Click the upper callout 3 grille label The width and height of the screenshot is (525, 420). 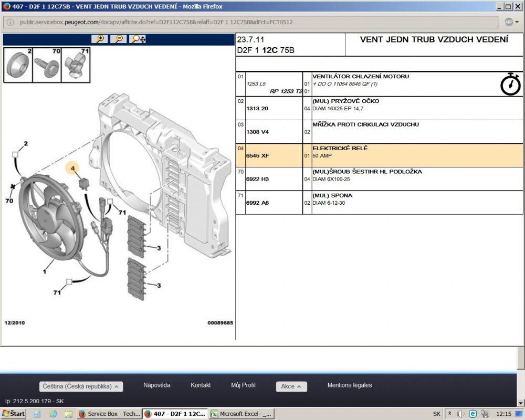(x=159, y=248)
